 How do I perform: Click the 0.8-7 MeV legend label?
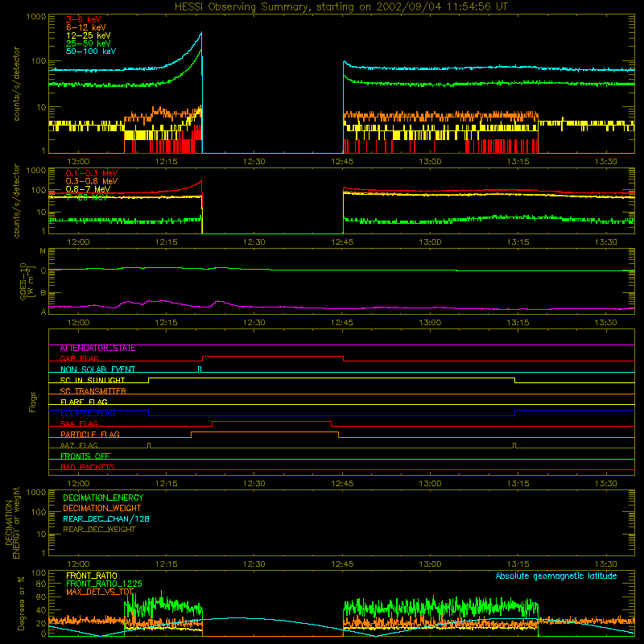coord(89,189)
